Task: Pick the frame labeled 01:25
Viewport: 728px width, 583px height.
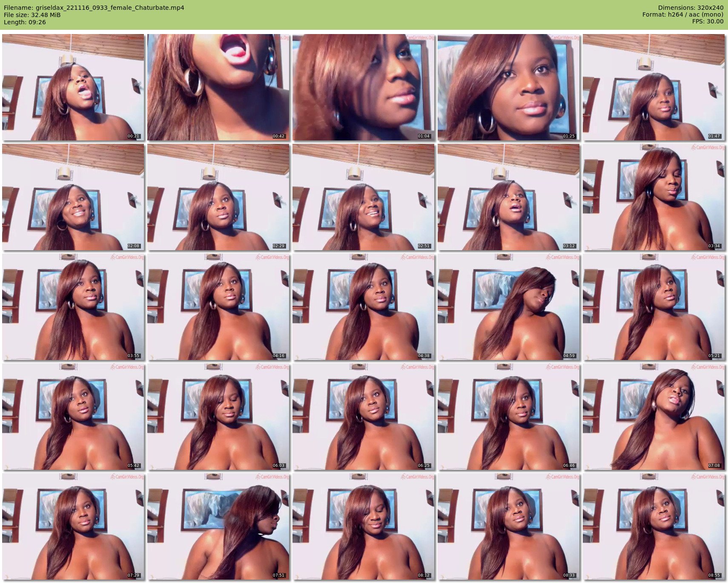Action: click(509, 87)
